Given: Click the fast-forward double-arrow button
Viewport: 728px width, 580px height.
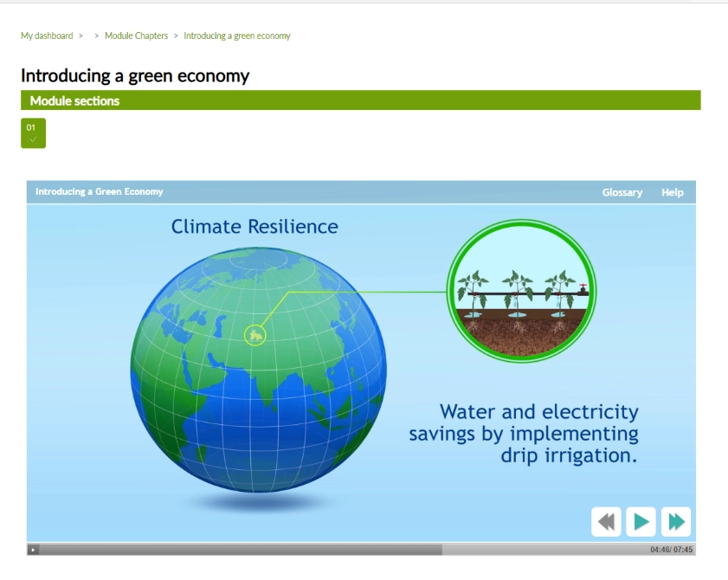Looking at the screenshot, I should click(x=676, y=522).
